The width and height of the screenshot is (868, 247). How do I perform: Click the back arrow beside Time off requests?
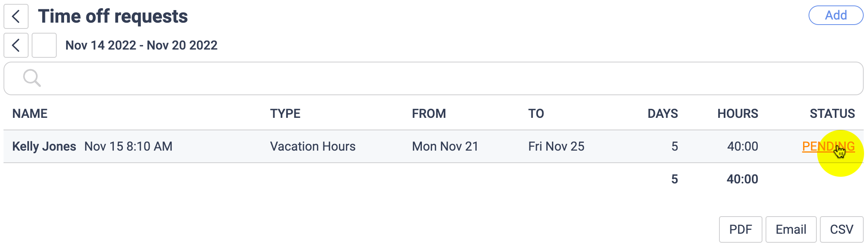point(16,16)
